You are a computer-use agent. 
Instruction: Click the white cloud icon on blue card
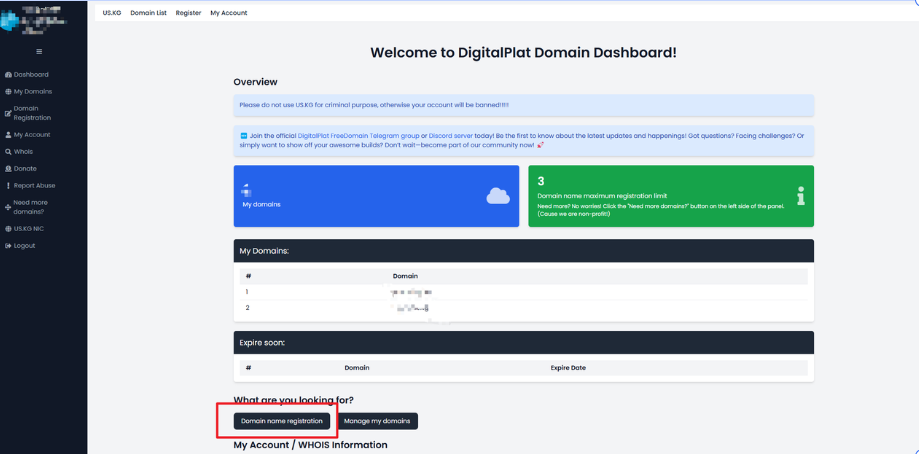coord(498,196)
